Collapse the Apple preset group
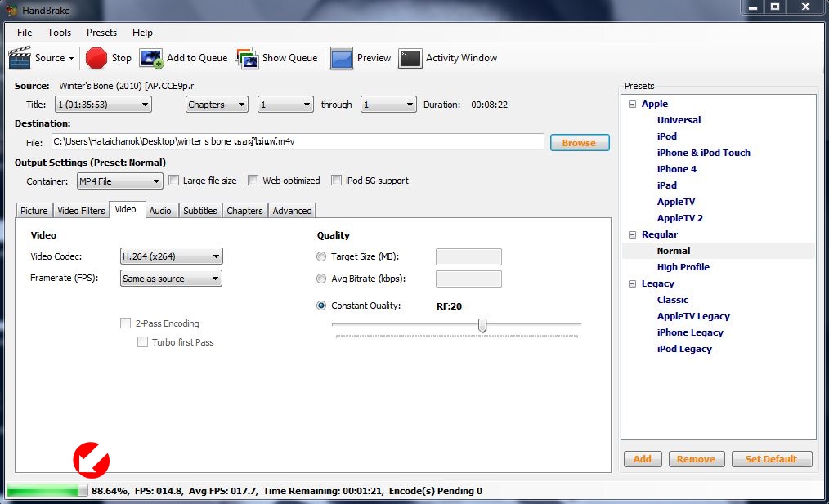Image resolution: width=829 pixels, height=504 pixels. [632, 104]
